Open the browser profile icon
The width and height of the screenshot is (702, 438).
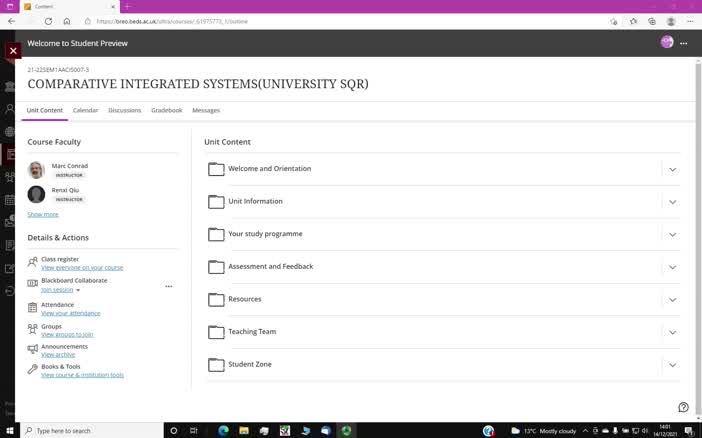point(671,21)
